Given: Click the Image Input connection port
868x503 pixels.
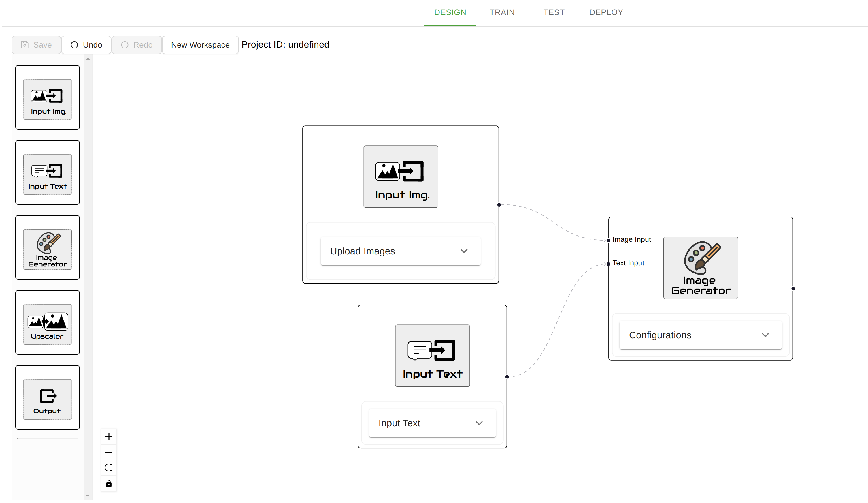Looking at the screenshot, I should click(x=608, y=240).
